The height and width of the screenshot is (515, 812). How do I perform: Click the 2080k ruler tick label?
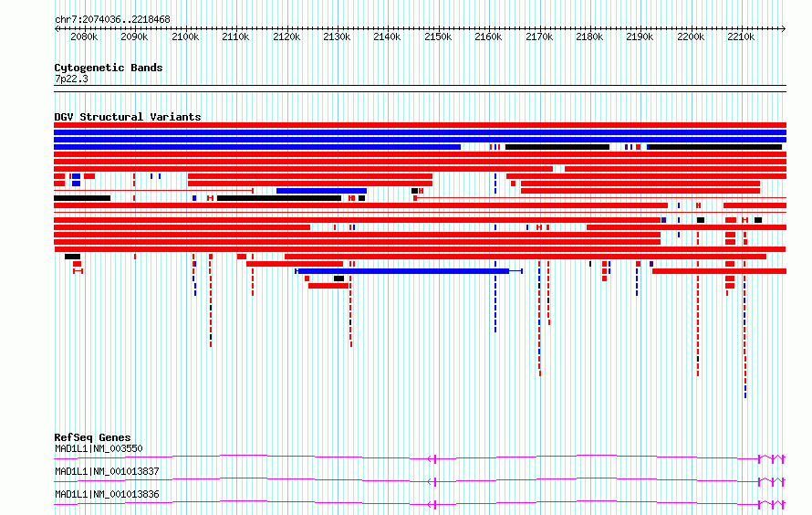pos(84,37)
